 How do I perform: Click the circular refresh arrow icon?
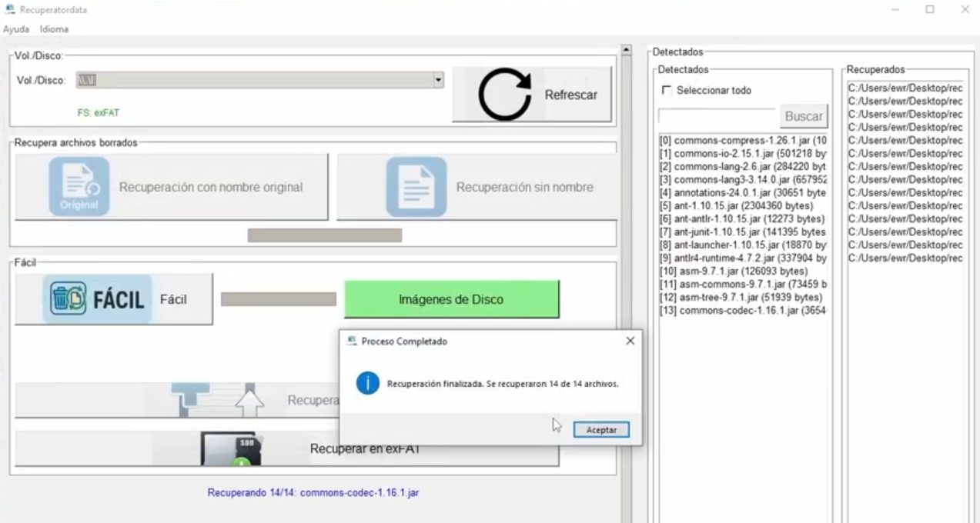point(504,95)
